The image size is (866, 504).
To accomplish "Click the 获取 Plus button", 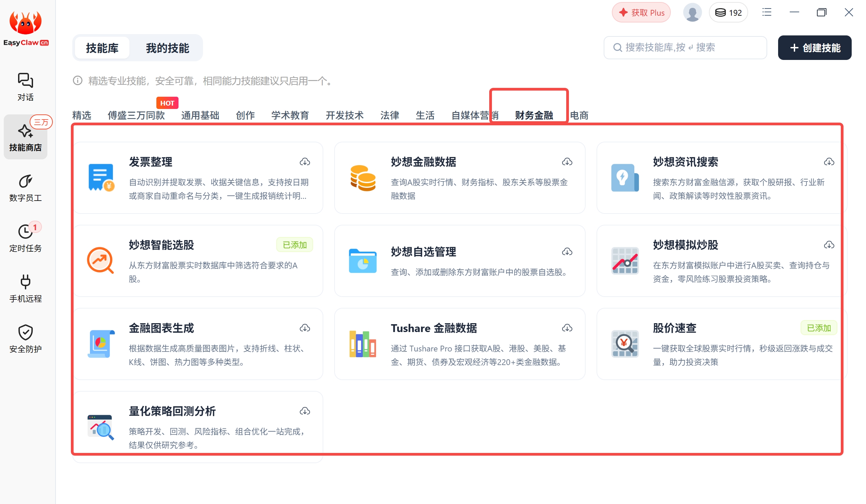I will tap(641, 13).
